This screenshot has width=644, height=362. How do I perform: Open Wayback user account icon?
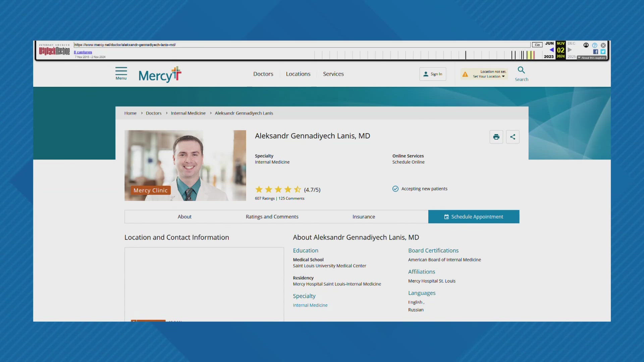[586, 45]
